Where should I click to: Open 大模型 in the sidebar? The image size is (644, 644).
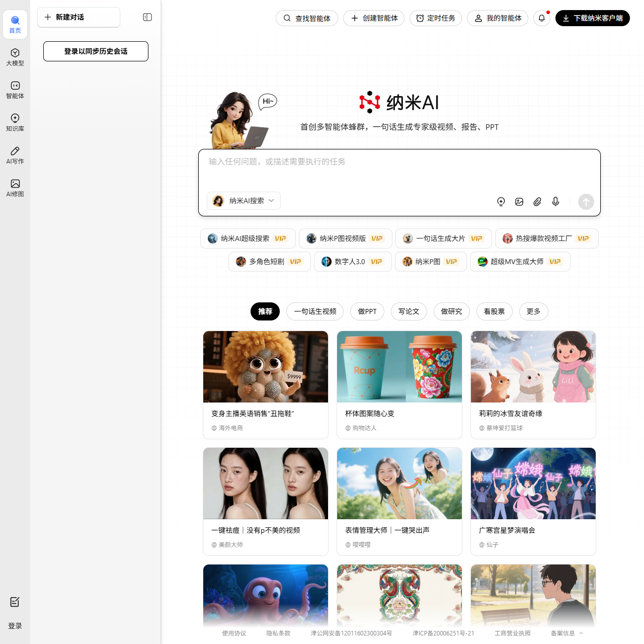click(x=15, y=57)
